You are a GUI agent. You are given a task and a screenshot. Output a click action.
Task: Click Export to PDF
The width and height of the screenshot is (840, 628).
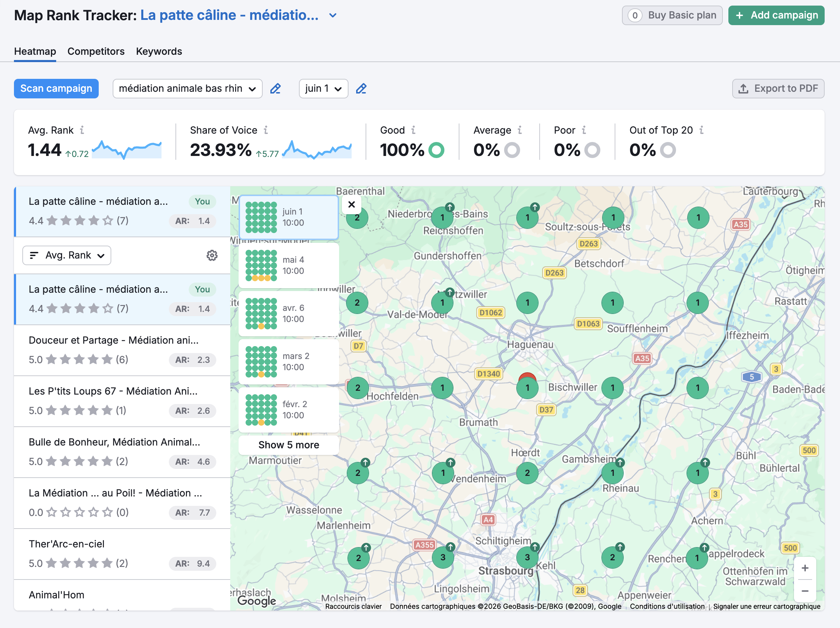778,89
